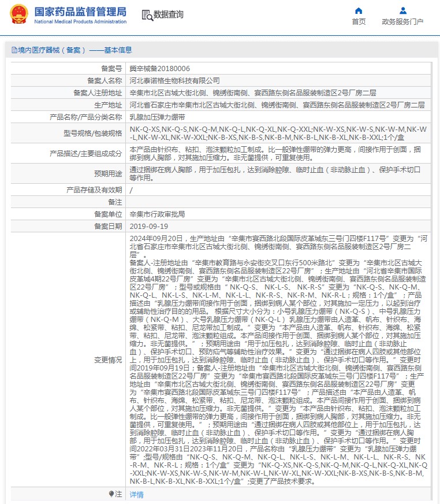Select 备案单位 value 辛集市行政审批局
Viewport: 440px width, 504px height.
click(x=158, y=214)
